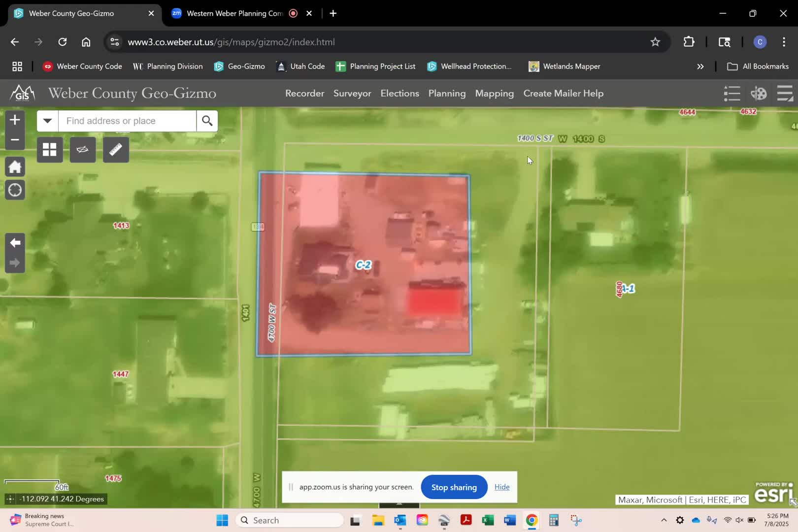
Task: Show more bookmarks chevron
Action: [700, 66]
